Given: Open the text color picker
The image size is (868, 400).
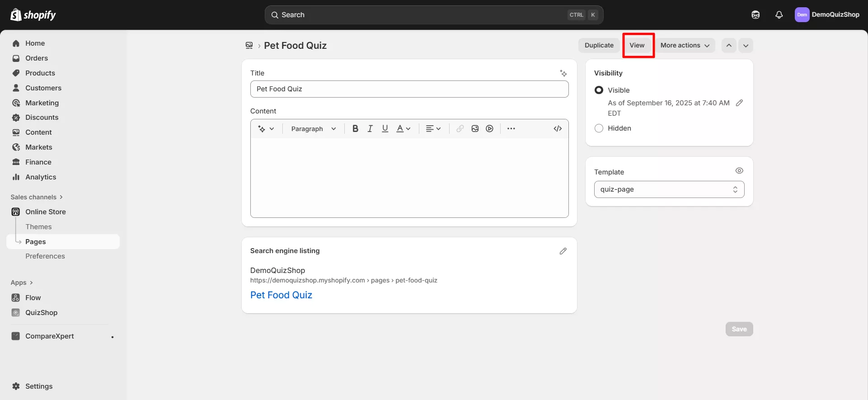Looking at the screenshot, I should pyautogui.click(x=404, y=129).
